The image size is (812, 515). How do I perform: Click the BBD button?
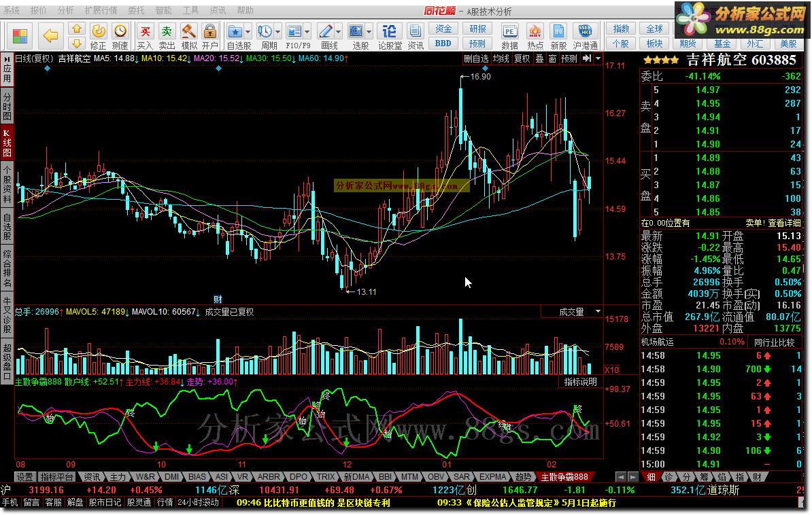(443, 43)
